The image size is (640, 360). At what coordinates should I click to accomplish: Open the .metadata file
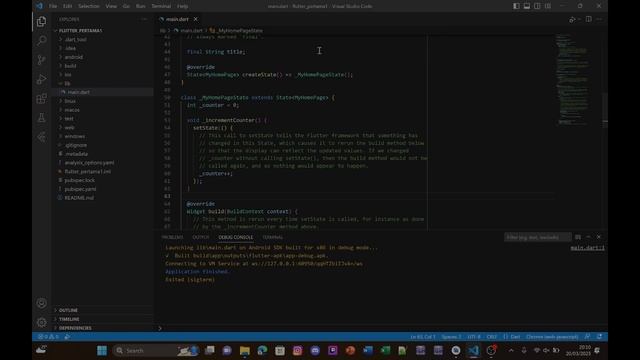pos(76,154)
